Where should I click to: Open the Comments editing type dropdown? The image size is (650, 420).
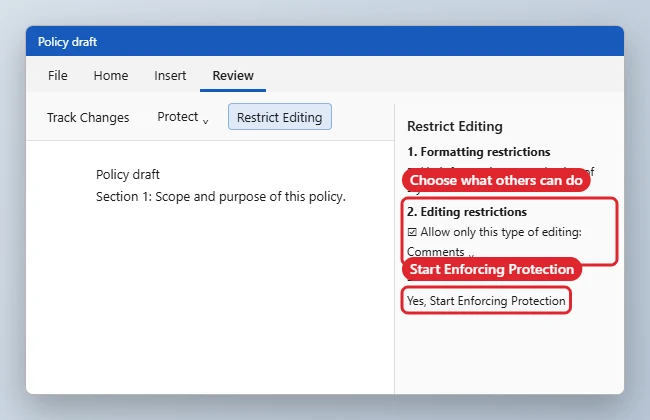coord(441,252)
